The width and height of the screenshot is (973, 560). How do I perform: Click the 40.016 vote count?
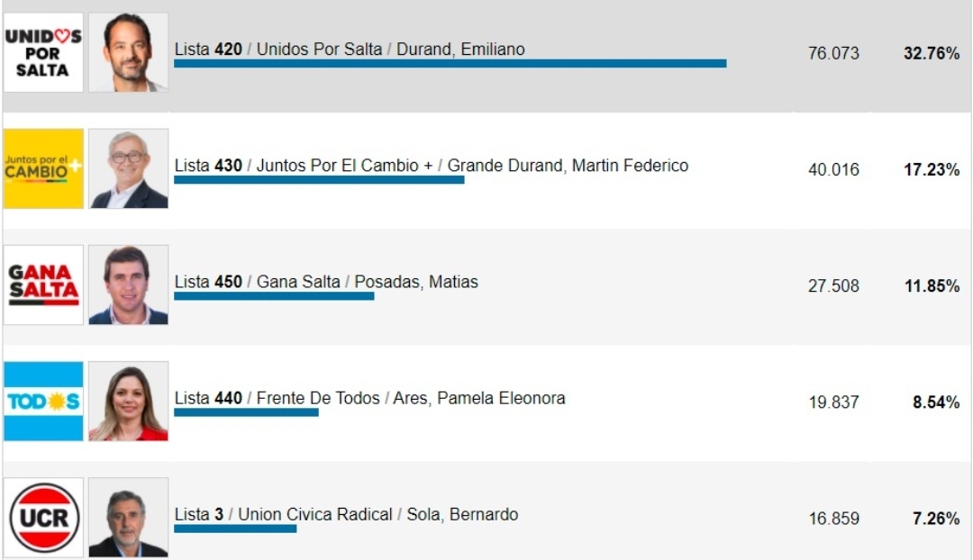tap(833, 169)
